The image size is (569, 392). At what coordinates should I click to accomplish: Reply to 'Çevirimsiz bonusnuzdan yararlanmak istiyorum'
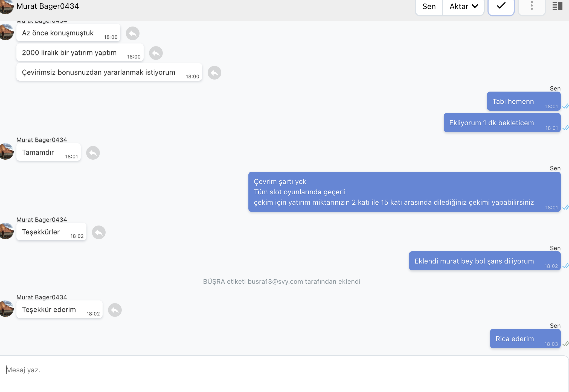tap(214, 73)
